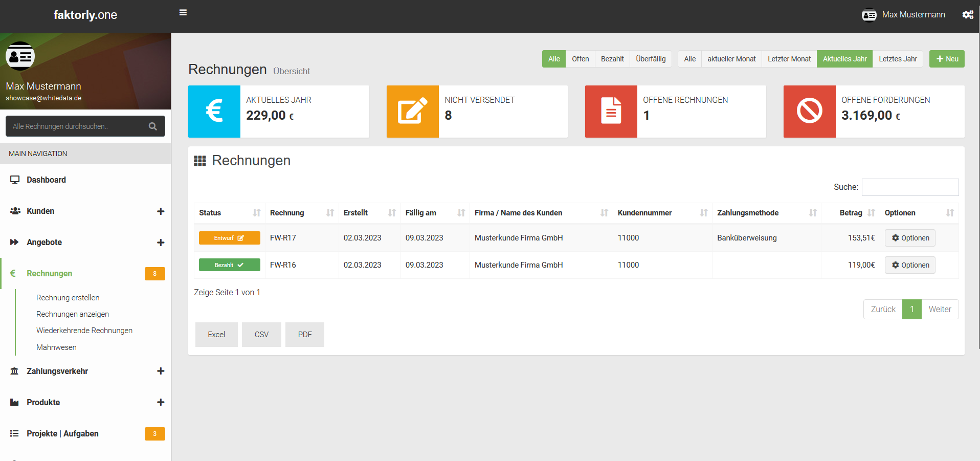Image resolution: width=980 pixels, height=461 pixels.
Task: Export table as PDF
Action: tap(305, 335)
